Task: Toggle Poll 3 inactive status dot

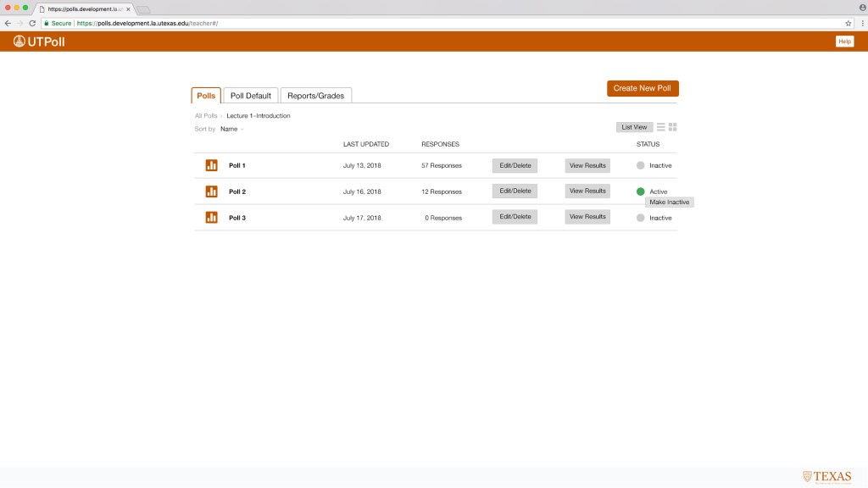Action: coord(641,218)
